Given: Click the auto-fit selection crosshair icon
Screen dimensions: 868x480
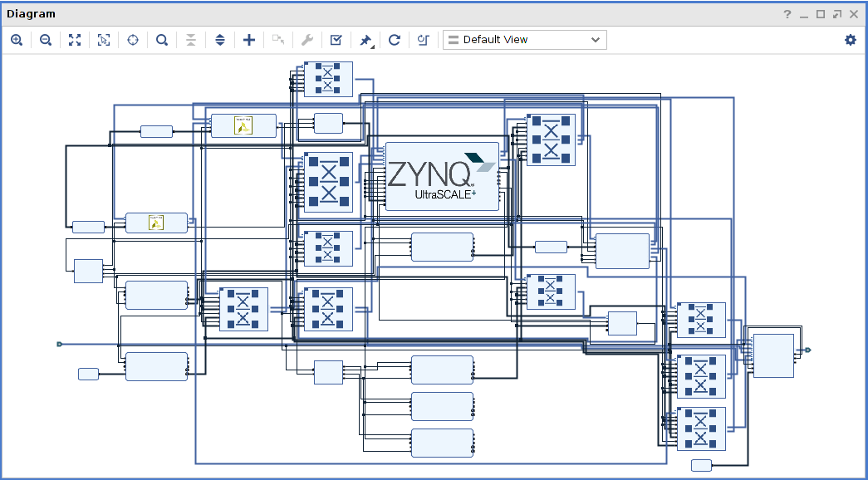Looking at the screenshot, I should [x=133, y=40].
